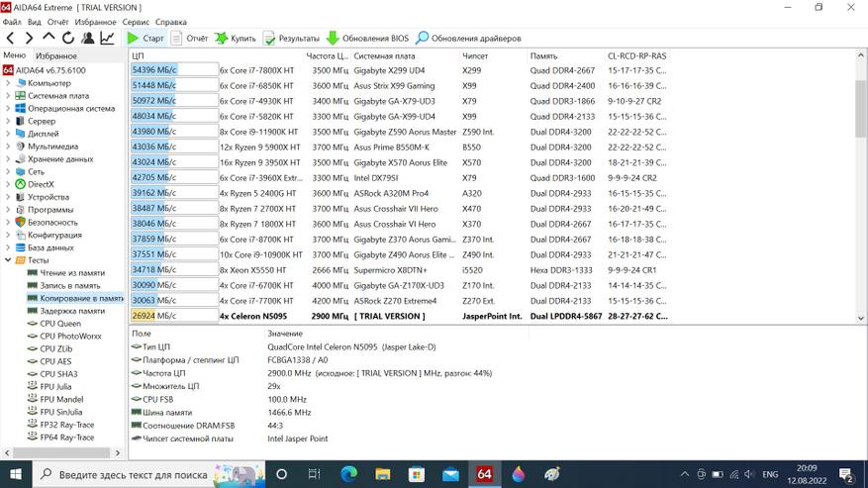Select the AIDA64 v6.75.6100 root item
Image resolution: width=868 pixels, height=488 pixels.
pyautogui.click(x=45, y=70)
